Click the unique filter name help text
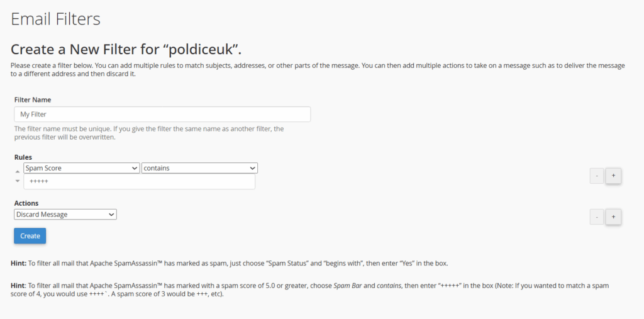644x319 pixels. click(x=149, y=133)
